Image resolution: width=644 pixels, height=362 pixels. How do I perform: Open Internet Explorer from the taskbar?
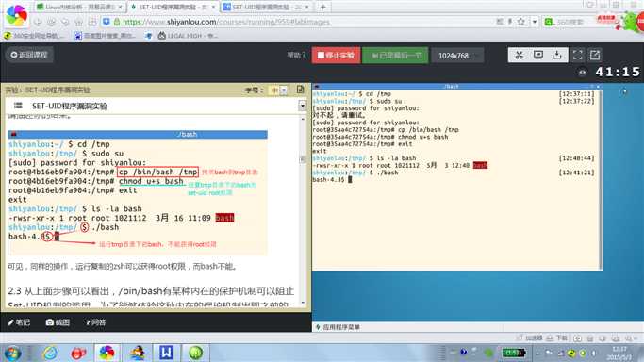50,353
